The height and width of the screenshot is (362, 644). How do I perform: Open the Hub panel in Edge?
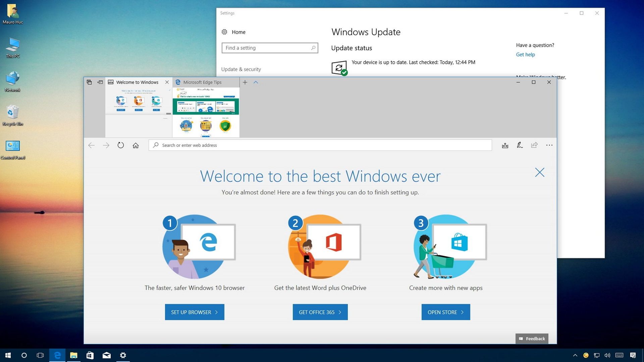[505, 145]
